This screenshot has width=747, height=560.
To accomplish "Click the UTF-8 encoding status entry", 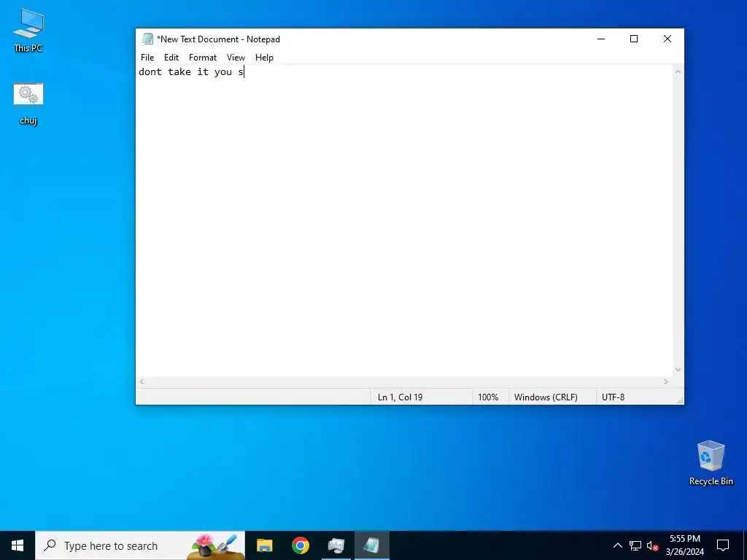I will 613,397.
